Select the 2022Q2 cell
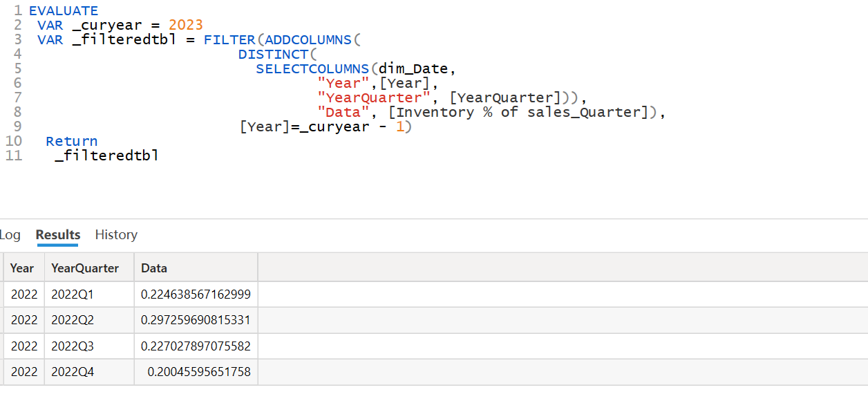The height and width of the screenshot is (412, 868). [90, 320]
